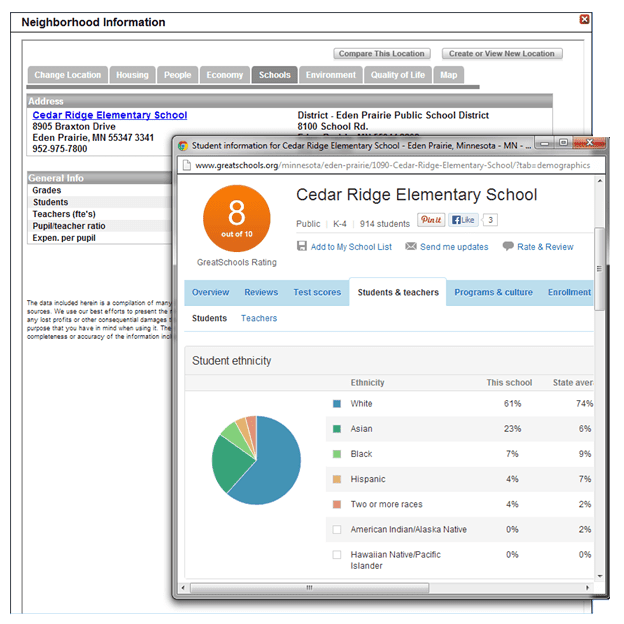Click the 61% White value for this school
Viewport: 624px width, 624px height.
point(513,404)
